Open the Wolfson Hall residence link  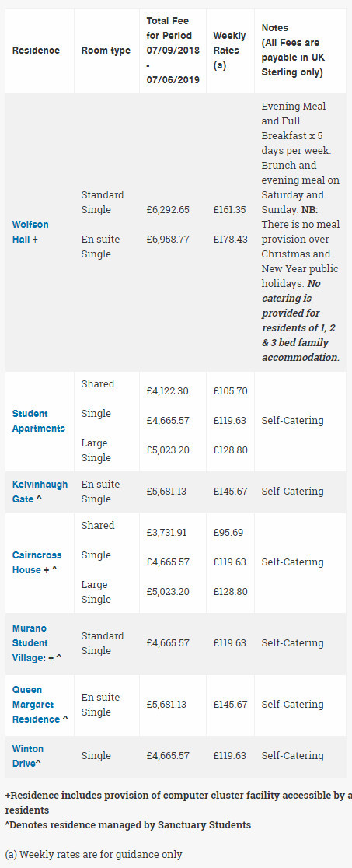click(x=30, y=232)
